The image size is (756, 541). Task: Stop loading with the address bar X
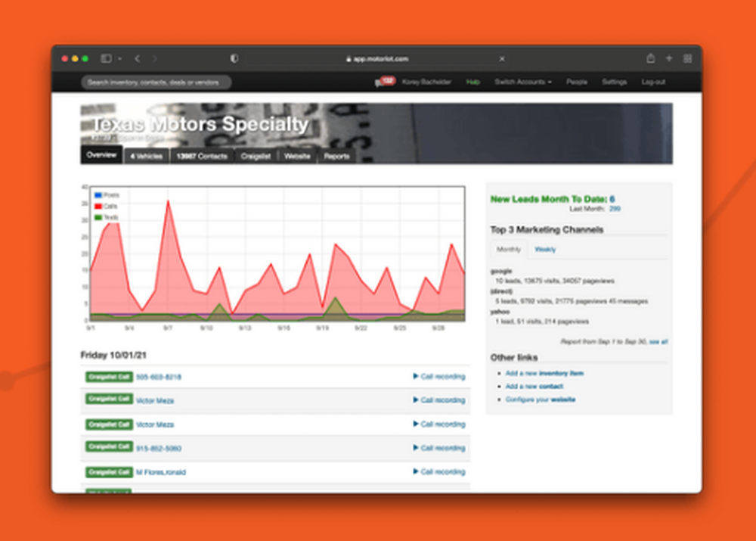[x=502, y=59]
